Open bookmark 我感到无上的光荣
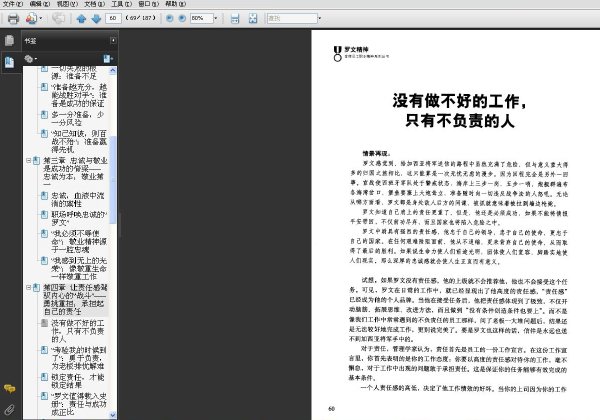The height and width of the screenshot is (420, 600). [79, 269]
